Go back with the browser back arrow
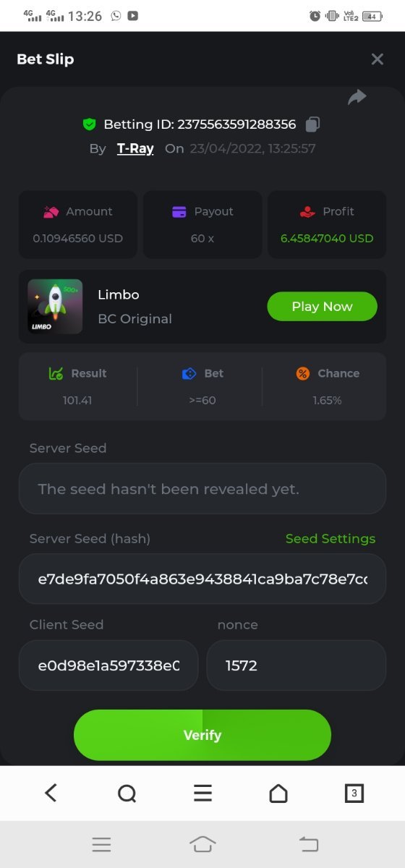This screenshot has width=405, height=868. pyautogui.click(x=51, y=793)
